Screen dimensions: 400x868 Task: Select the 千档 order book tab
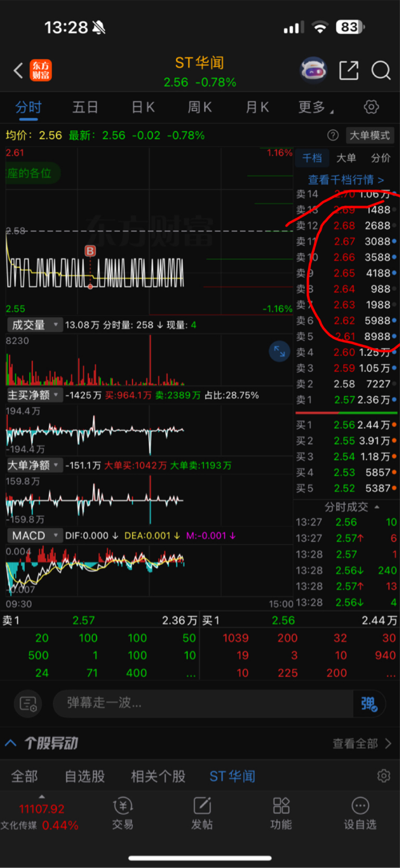click(x=312, y=158)
